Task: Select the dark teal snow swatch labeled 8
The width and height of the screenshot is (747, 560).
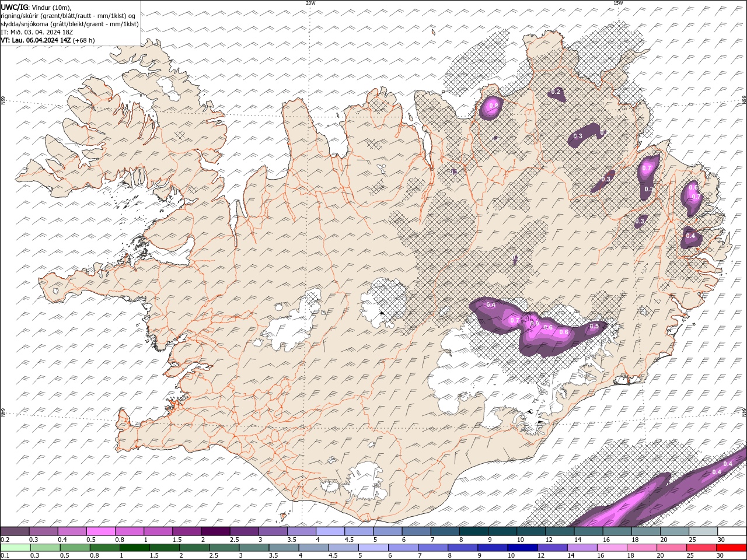Action: [x=473, y=531]
